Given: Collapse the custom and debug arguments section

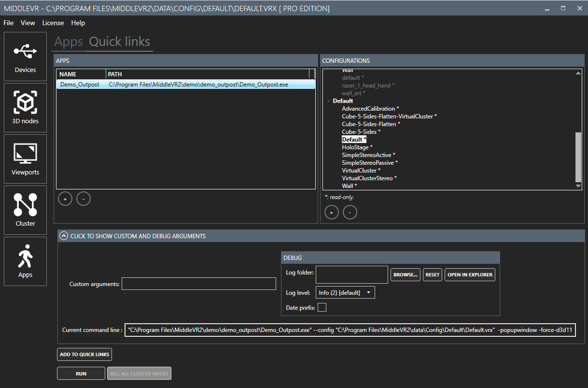Looking at the screenshot, I should [x=63, y=236].
